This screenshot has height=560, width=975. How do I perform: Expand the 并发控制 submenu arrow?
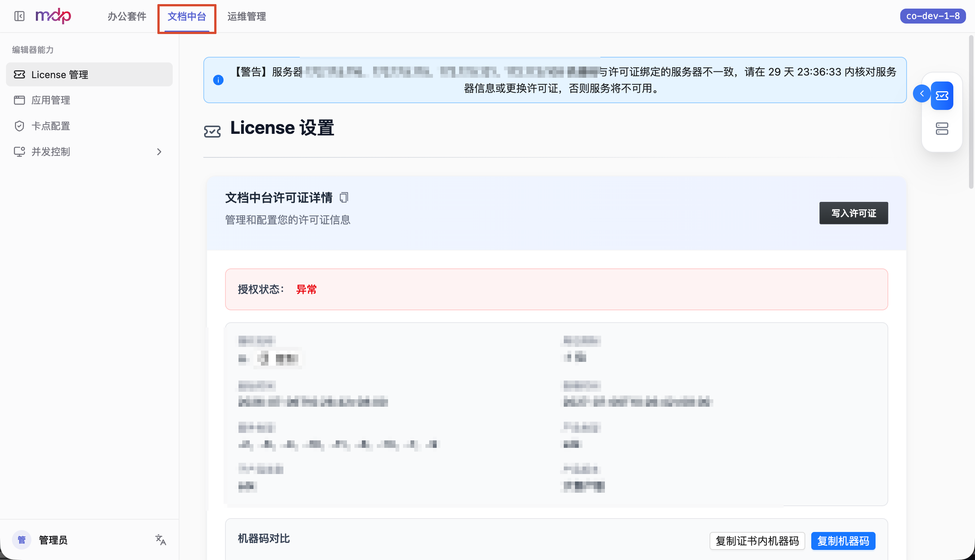[x=159, y=152]
